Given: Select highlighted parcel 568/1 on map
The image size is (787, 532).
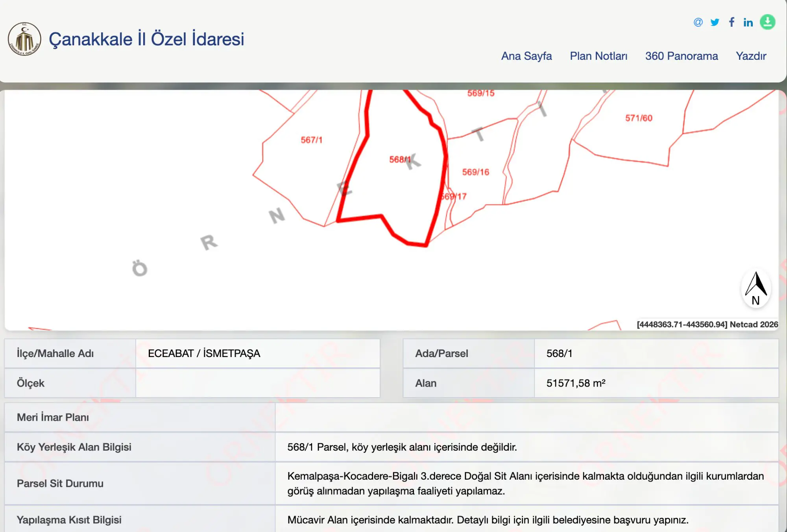Looking at the screenshot, I should click(400, 159).
